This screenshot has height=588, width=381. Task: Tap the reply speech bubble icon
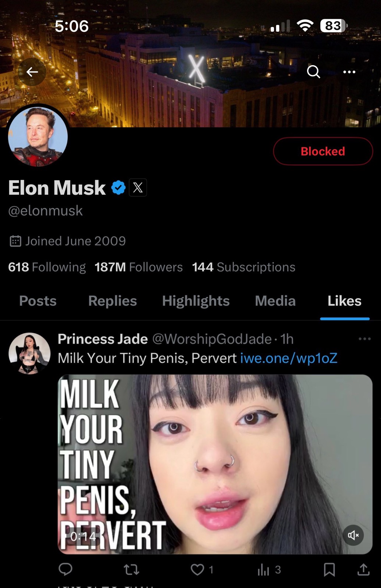click(x=65, y=569)
